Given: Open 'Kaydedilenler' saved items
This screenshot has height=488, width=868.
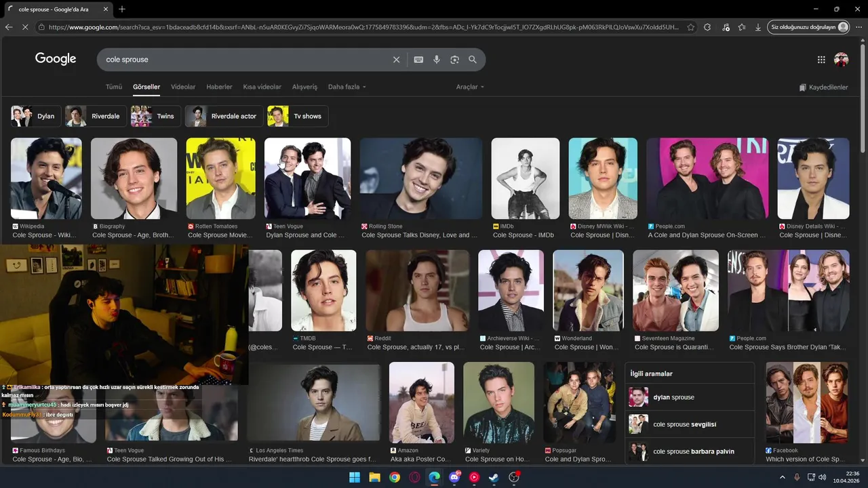Looking at the screenshot, I should click(x=823, y=87).
